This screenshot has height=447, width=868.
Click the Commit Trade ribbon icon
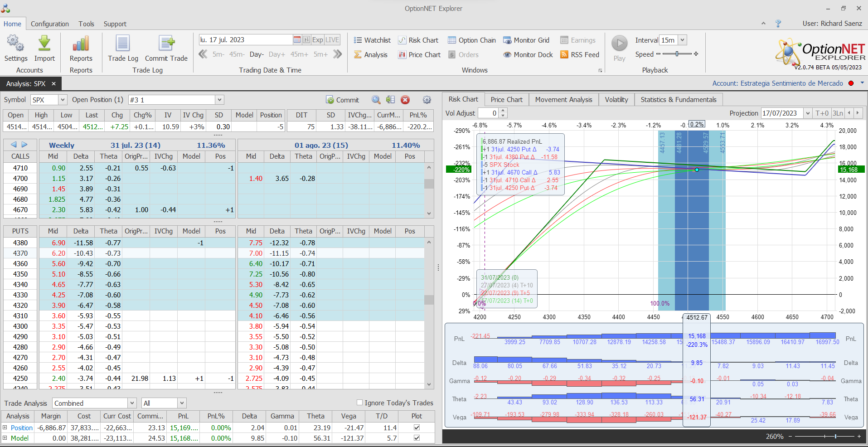pyautogui.click(x=166, y=44)
